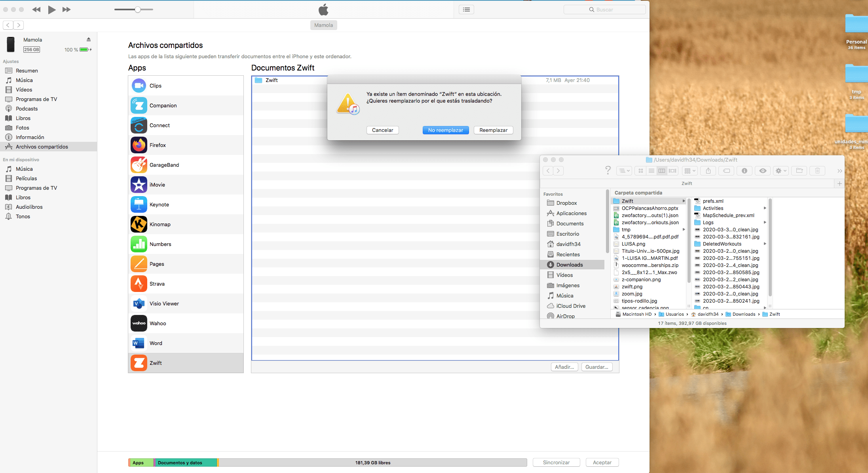Go back in the Finder window
The width and height of the screenshot is (868, 473).
click(x=548, y=171)
